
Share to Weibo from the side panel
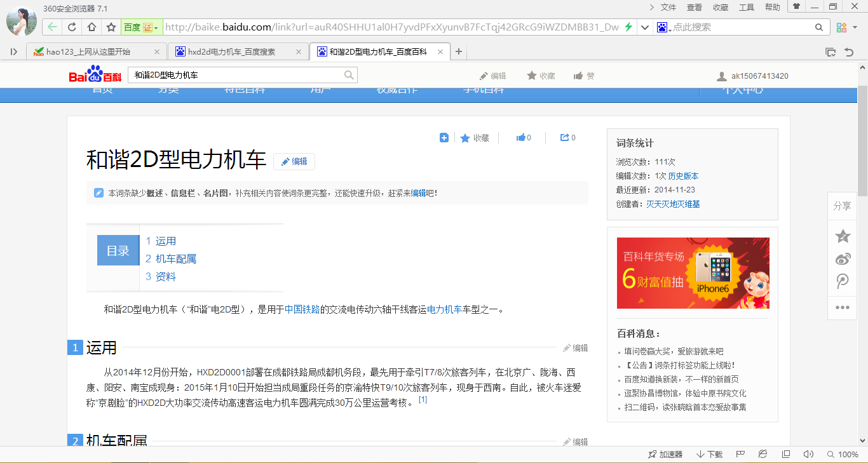[x=843, y=258]
